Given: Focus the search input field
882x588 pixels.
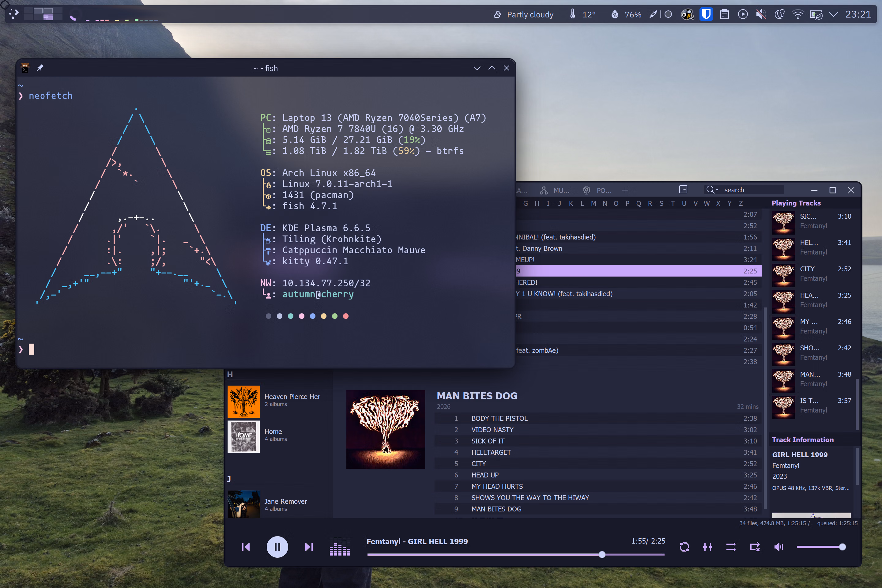Looking at the screenshot, I should click(753, 190).
